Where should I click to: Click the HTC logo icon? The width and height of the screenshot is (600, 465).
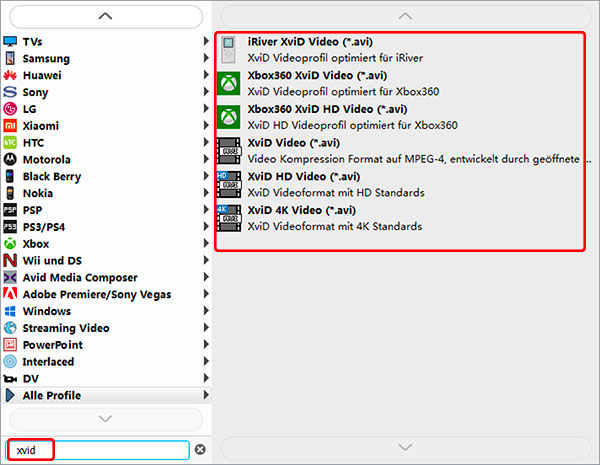(x=10, y=142)
